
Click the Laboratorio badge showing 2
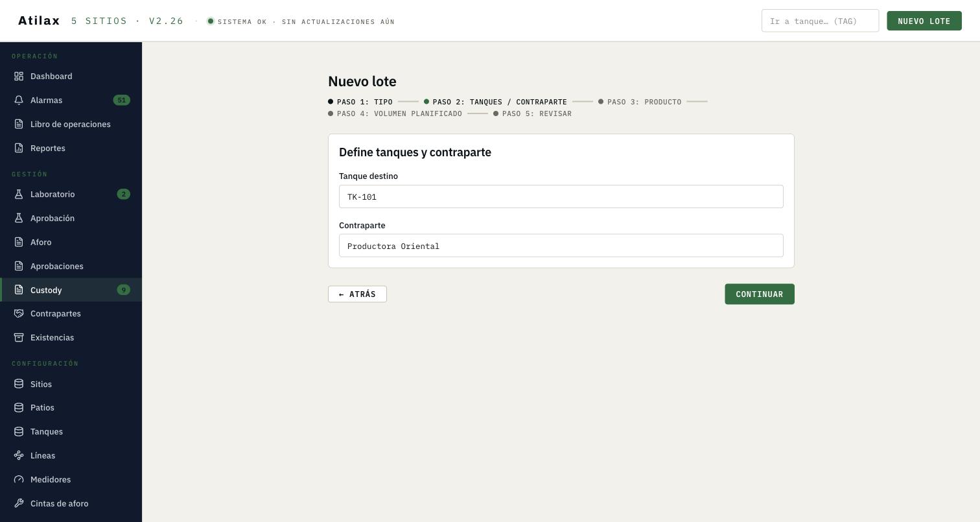pyautogui.click(x=124, y=195)
